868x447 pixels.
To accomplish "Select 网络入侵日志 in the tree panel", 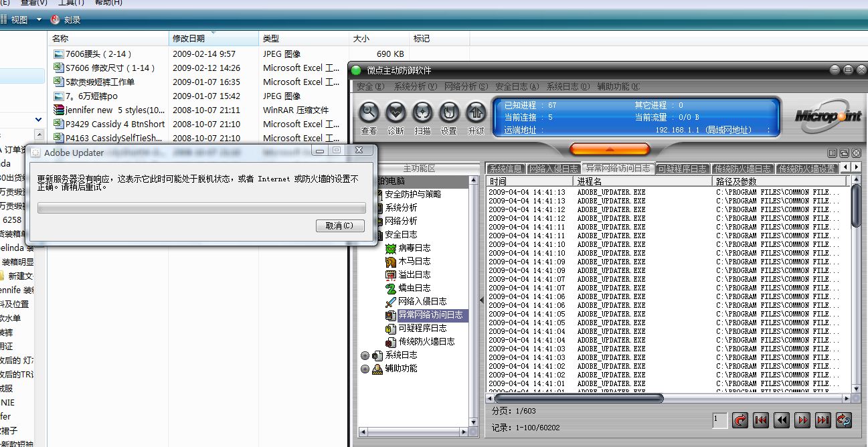I will pos(416,301).
